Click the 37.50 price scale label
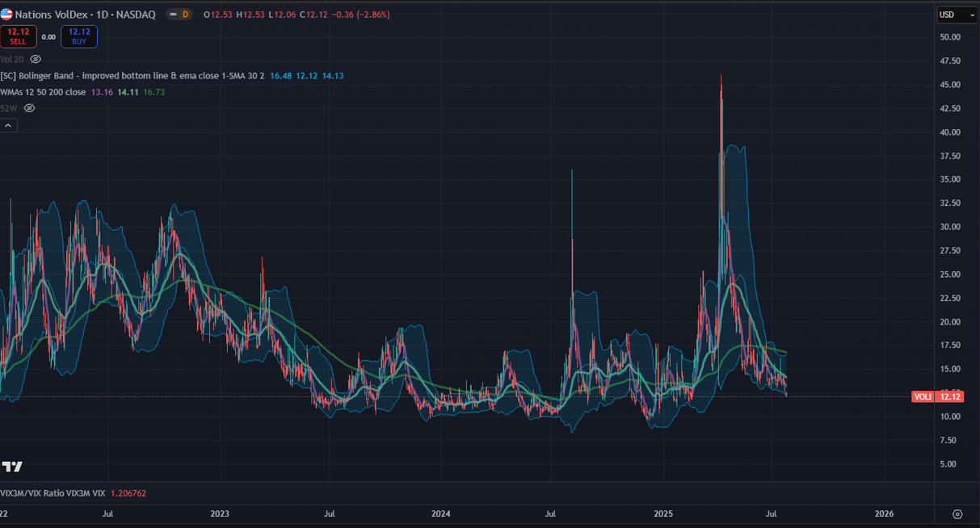Image resolution: width=980 pixels, height=528 pixels. point(949,156)
